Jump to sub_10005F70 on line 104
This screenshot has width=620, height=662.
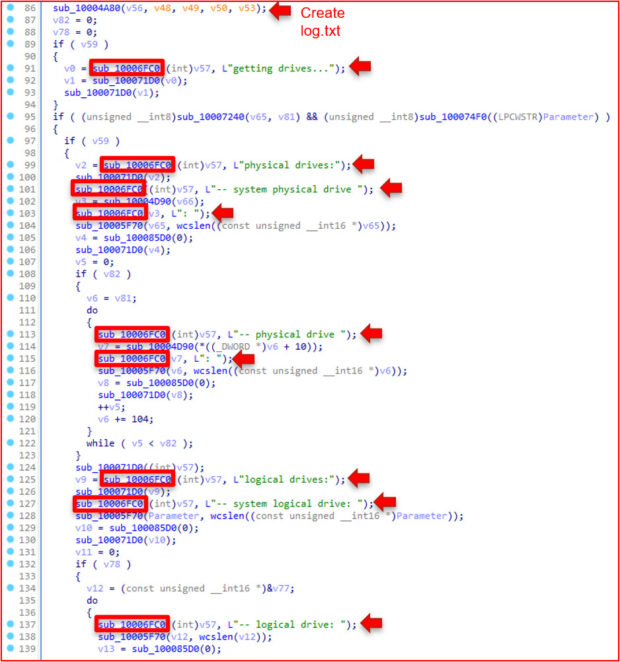[x=109, y=226]
